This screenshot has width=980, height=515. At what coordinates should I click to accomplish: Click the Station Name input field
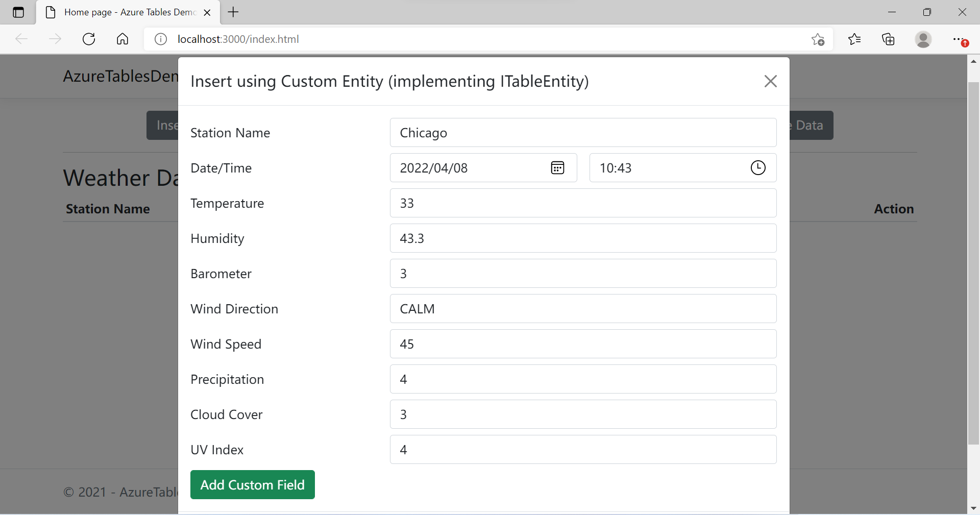tap(583, 133)
